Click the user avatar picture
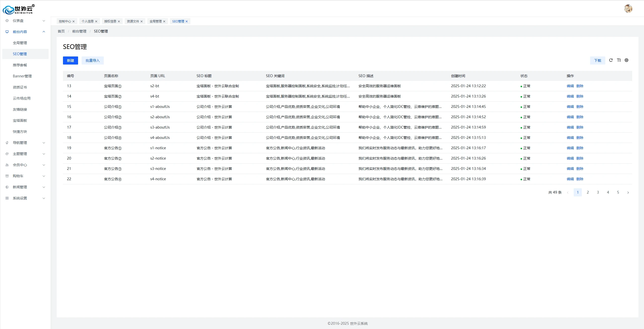 coord(628,9)
